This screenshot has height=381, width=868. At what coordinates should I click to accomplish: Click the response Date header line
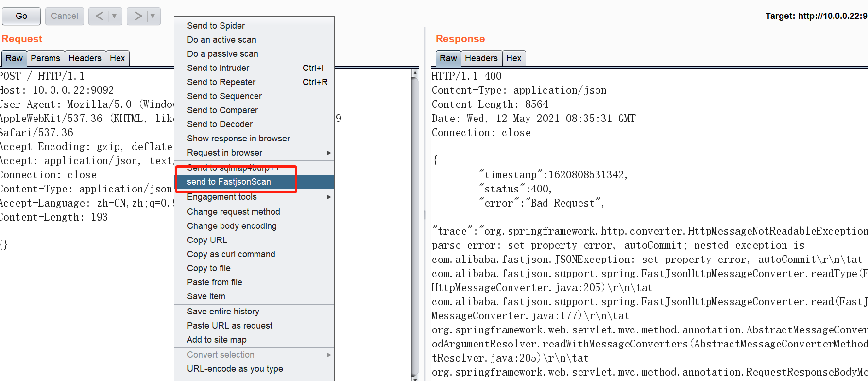[x=533, y=119]
